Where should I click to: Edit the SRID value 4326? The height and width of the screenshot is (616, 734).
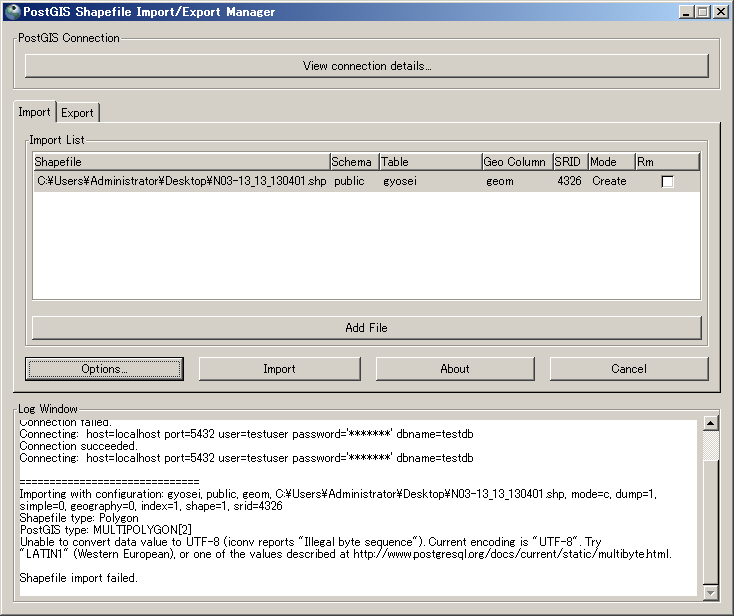[x=569, y=182]
